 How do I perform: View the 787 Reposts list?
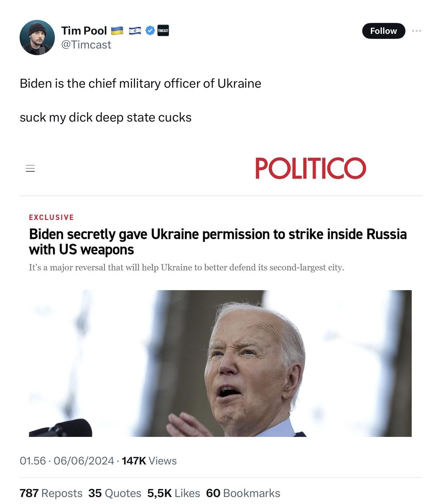click(x=51, y=493)
